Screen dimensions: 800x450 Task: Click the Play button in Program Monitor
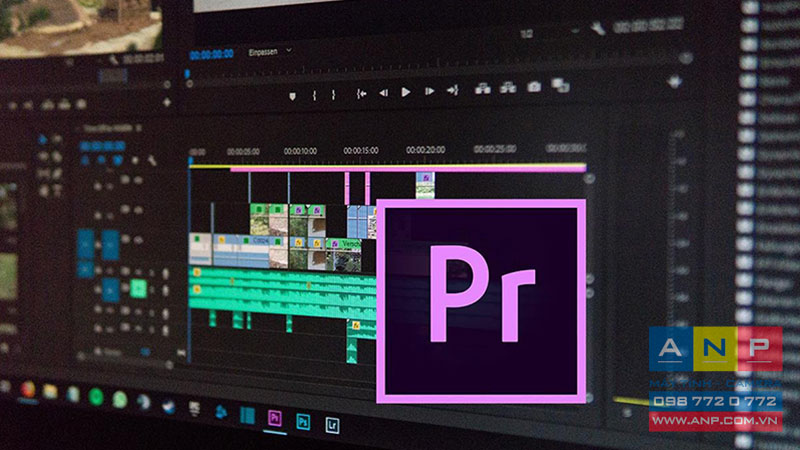pos(406,92)
